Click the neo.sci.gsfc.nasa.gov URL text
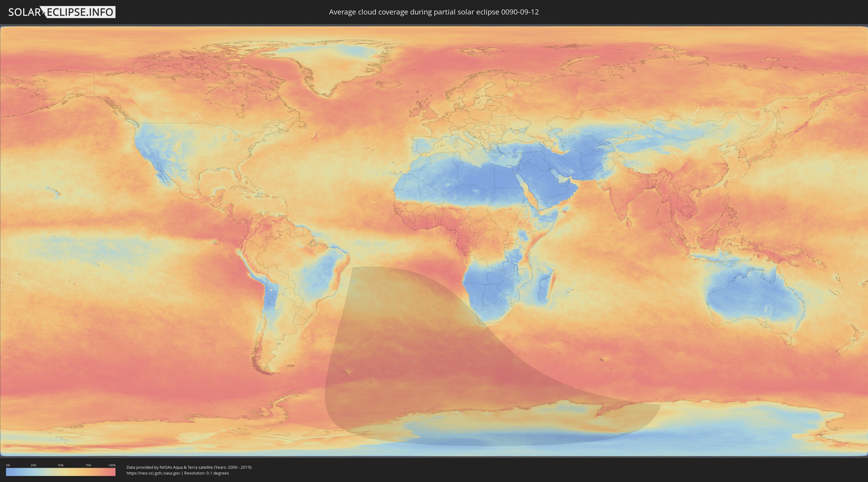868x482 pixels. [153, 473]
